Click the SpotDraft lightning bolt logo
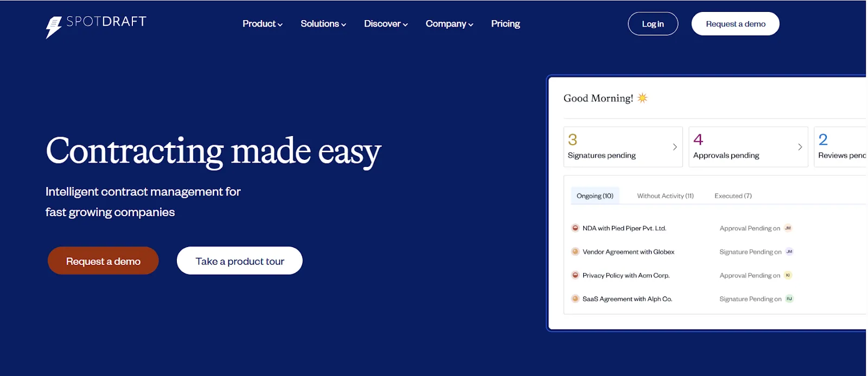 click(x=54, y=27)
